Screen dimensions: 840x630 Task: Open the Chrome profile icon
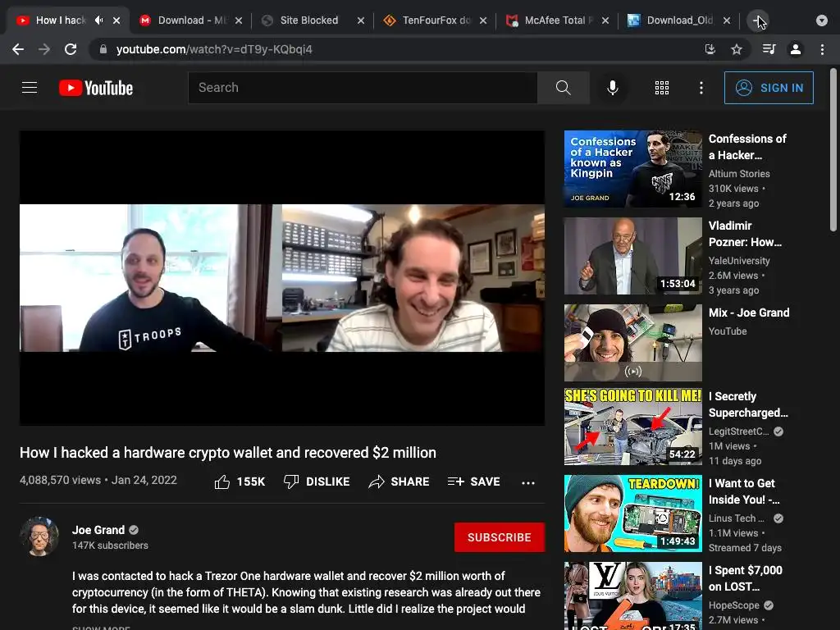(x=796, y=49)
